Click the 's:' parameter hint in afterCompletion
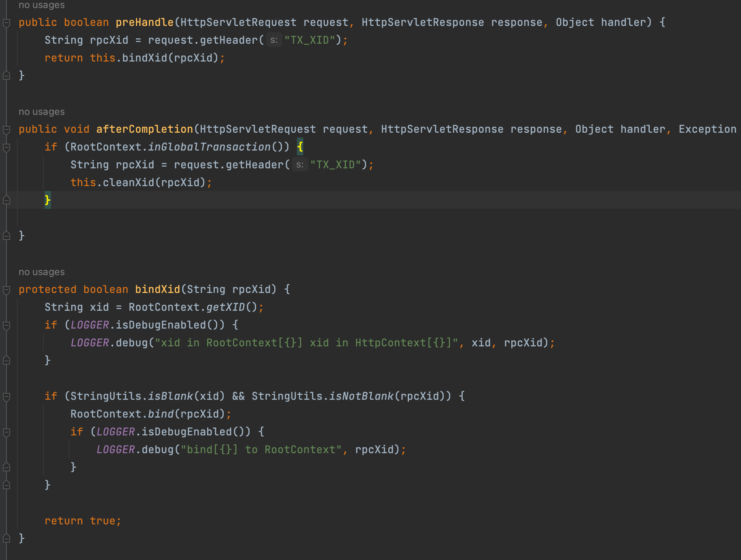 300,165
